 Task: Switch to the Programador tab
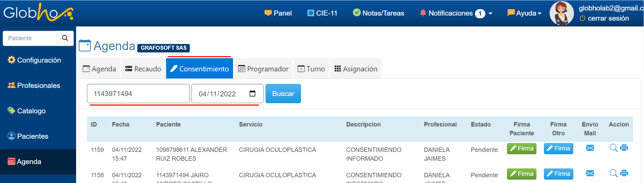pos(263,69)
